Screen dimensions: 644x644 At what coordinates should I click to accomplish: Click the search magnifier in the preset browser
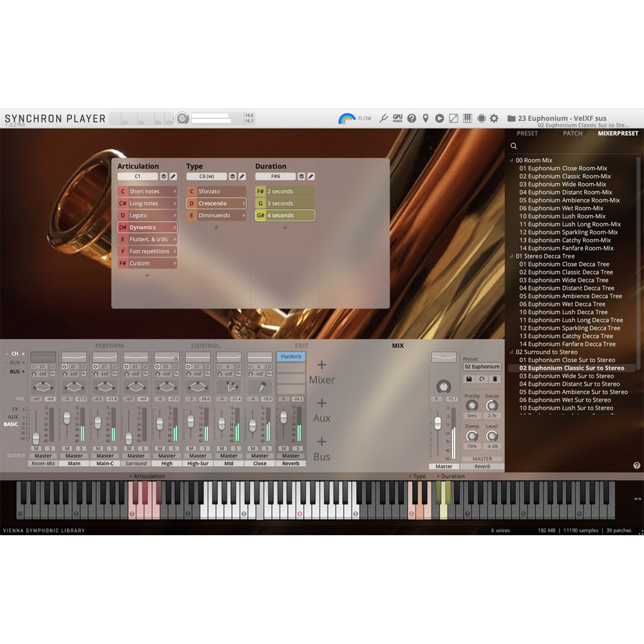513,146
